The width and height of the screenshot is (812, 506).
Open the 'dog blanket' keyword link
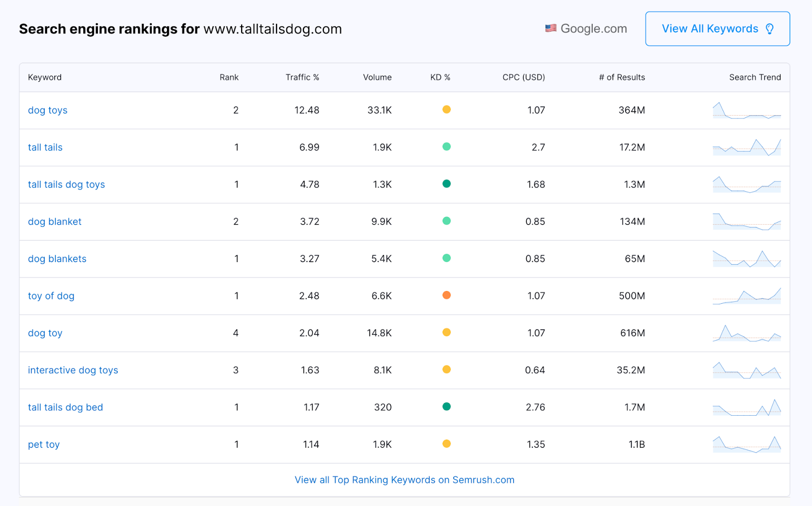(x=55, y=222)
